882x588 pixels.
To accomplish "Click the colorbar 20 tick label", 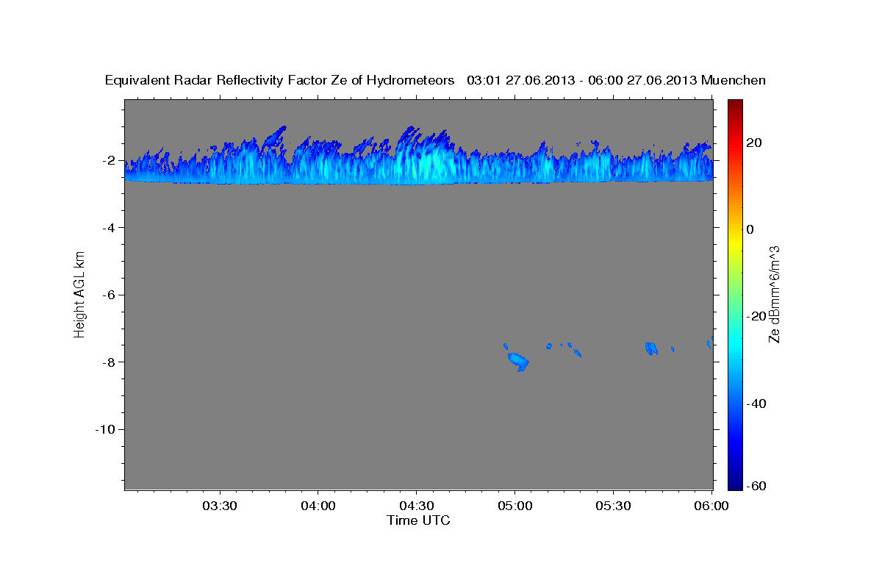I will click(x=753, y=143).
